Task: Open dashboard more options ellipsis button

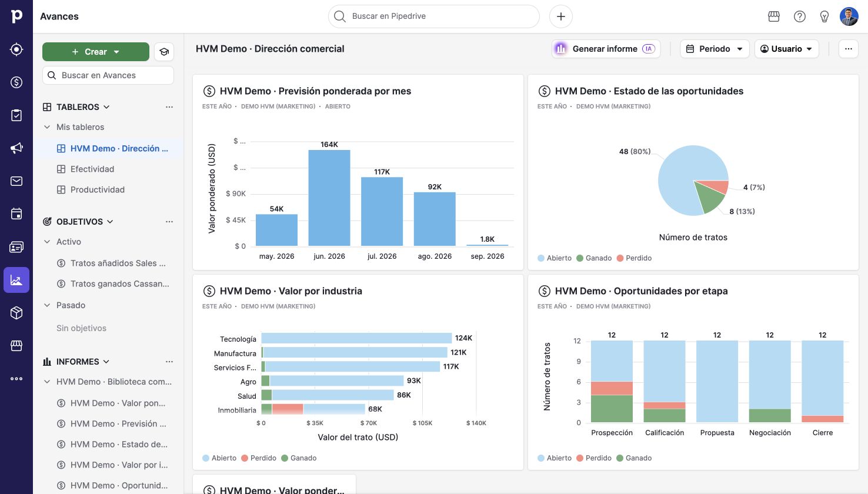Action: click(x=848, y=49)
